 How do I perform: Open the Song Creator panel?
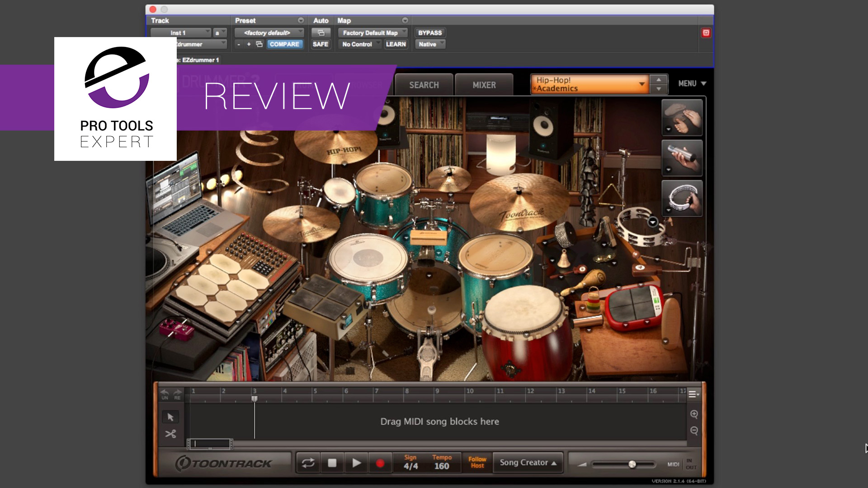pos(528,462)
